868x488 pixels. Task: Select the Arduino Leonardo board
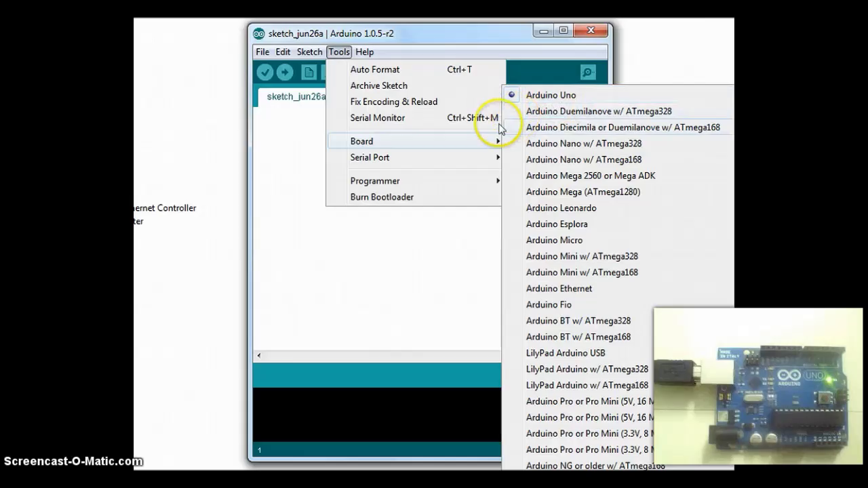pos(561,208)
